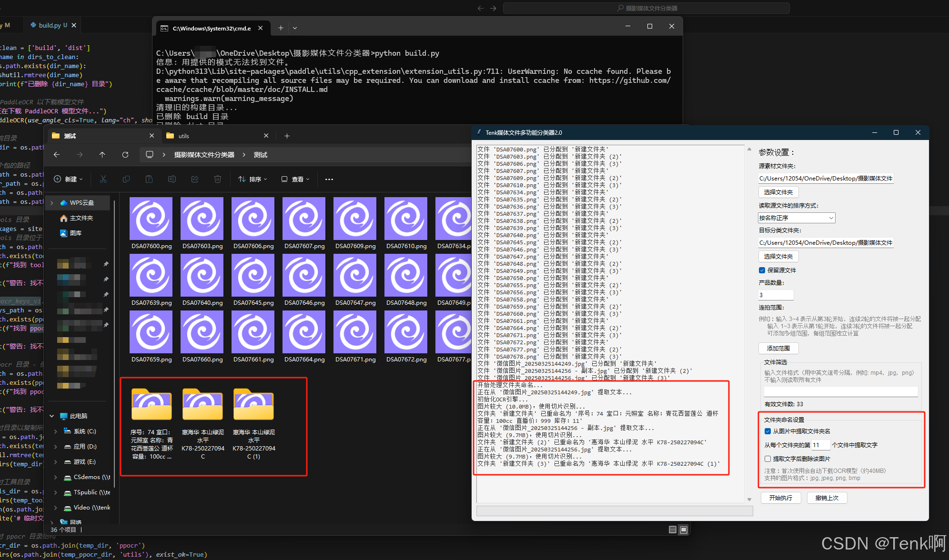Click the 产品数量 input field
The image size is (949, 560).
[776, 295]
